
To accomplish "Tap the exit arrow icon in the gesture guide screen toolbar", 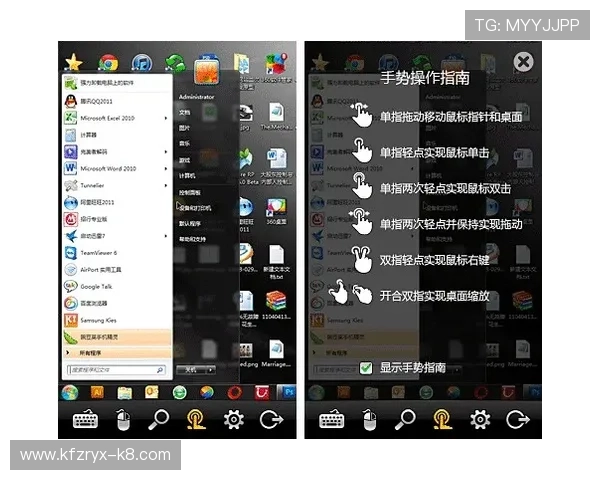I will click(x=518, y=419).
